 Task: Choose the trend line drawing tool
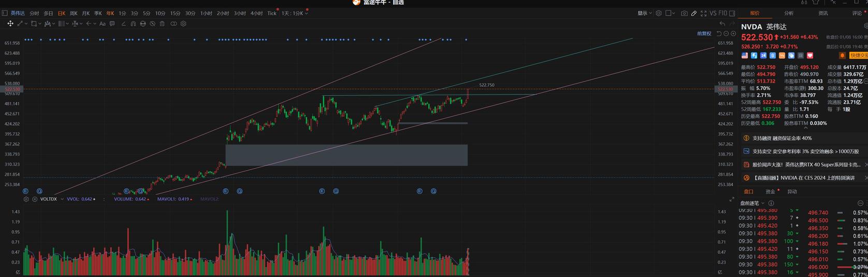[x=20, y=23]
